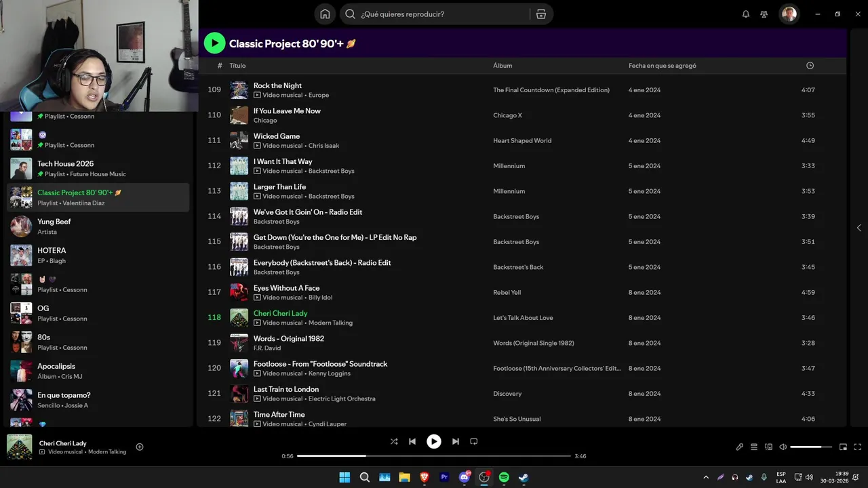Open the OG playlist
868x488 pixels.
(x=98, y=313)
